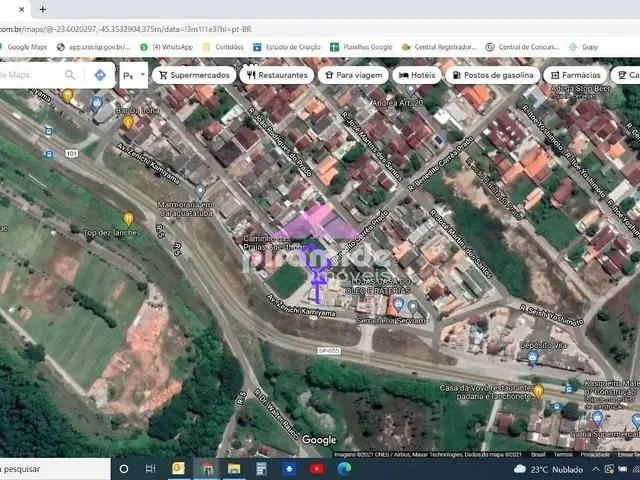
Task: Show hidden system tray icons chevron
Action: 596,469
